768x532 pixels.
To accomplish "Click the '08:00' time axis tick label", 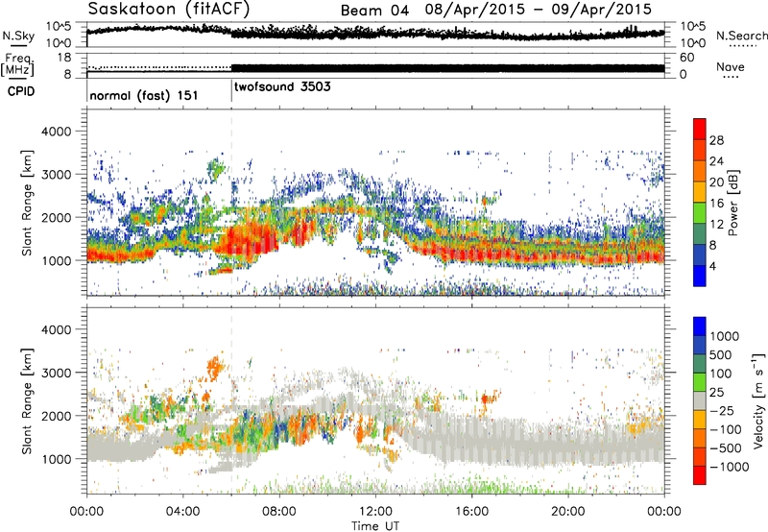I will pyautogui.click(x=279, y=512).
